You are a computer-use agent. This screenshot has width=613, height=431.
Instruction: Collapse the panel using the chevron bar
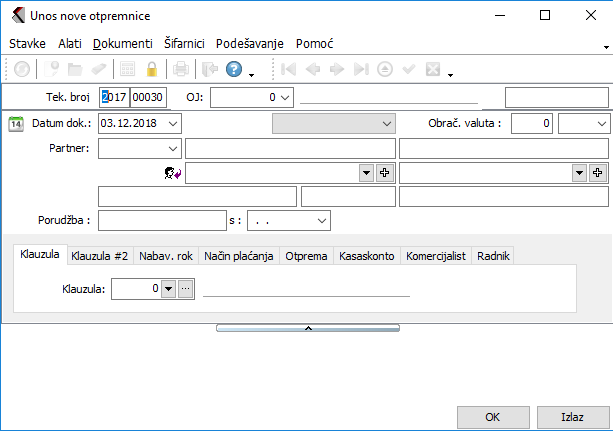[x=308, y=327]
